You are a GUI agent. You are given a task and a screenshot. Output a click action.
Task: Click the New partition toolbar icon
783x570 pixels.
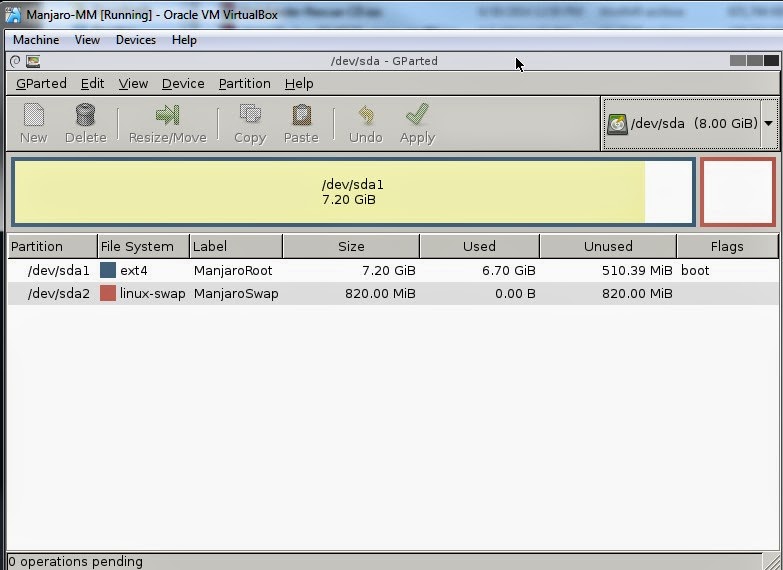pyautogui.click(x=34, y=115)
